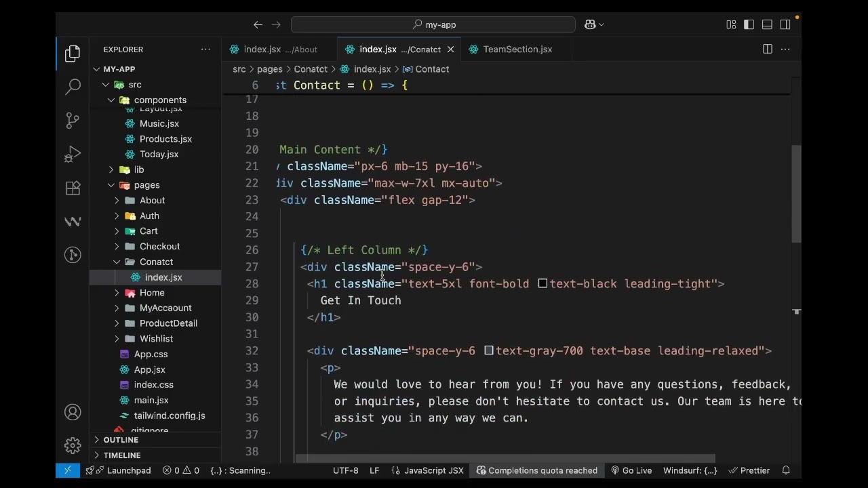Switch to TeamSection.jsx tab

click(x=517, y=49)
